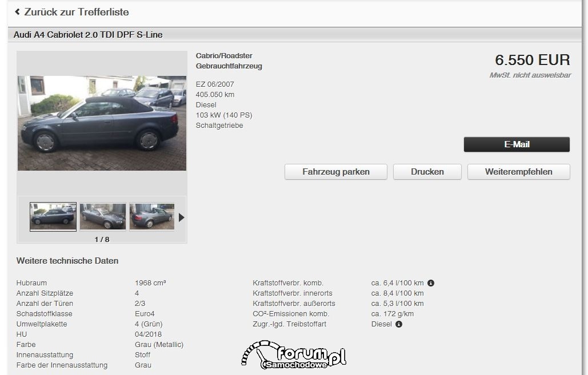The width and height of the screenshot is (588, 375).
Task: Click the CO²-Emissionen value ca. 172 g/km
Action: coord(393,314)
